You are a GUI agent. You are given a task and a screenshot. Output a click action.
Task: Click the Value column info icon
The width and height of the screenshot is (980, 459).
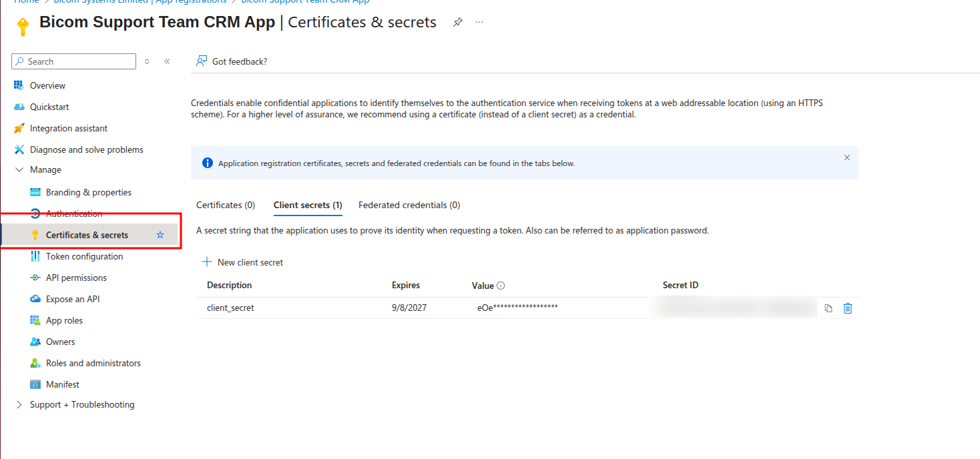pos(501,286)
